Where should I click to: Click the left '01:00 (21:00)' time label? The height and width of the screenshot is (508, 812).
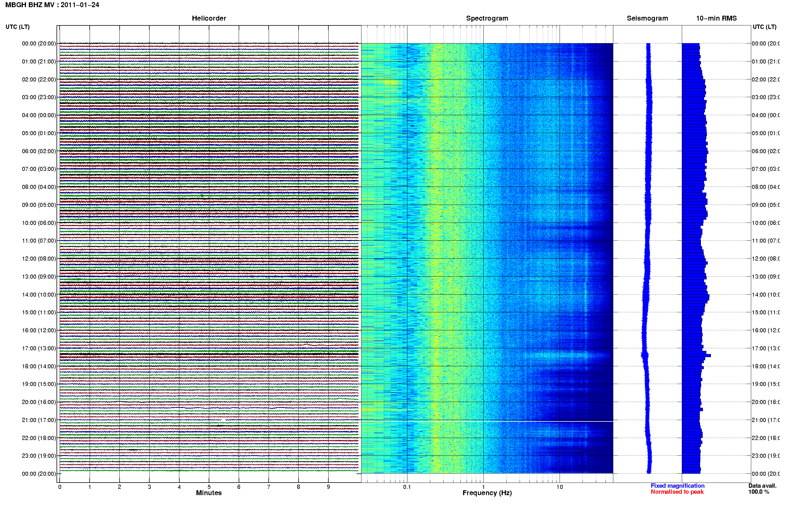[39, 61]
